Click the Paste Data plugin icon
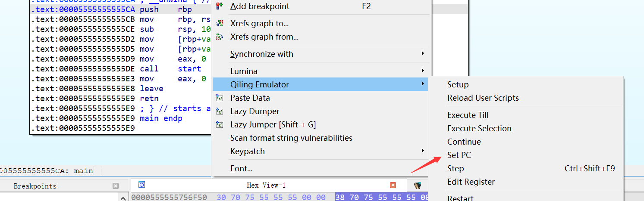 [x=220, y=98]
